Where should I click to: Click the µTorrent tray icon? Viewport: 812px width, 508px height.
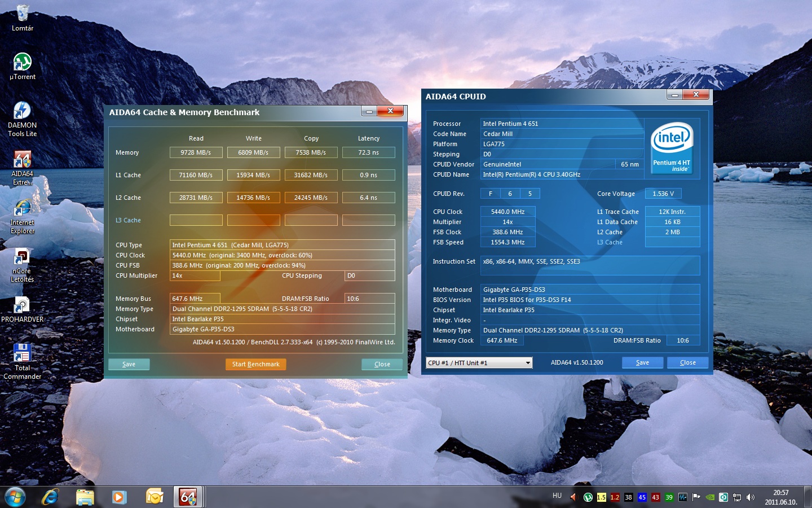(x=588, y=497)
